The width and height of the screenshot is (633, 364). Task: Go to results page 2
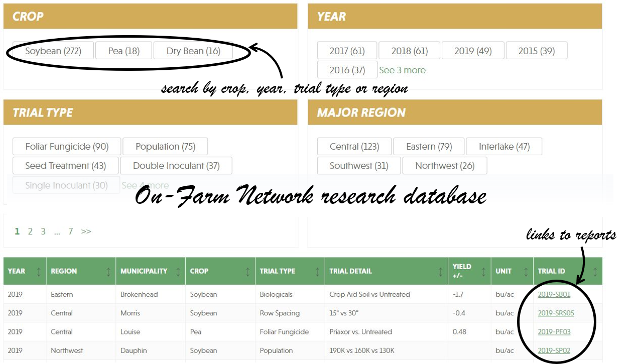click(30, 231)
